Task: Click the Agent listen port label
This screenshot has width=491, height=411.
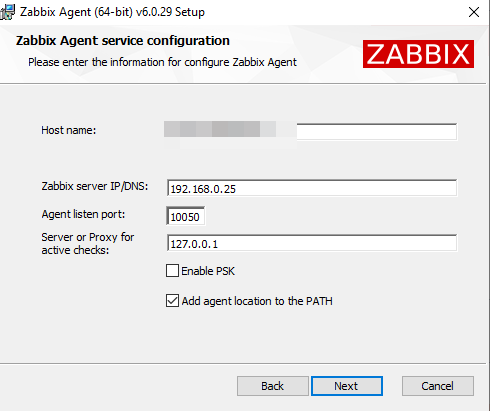Action: 83,214
